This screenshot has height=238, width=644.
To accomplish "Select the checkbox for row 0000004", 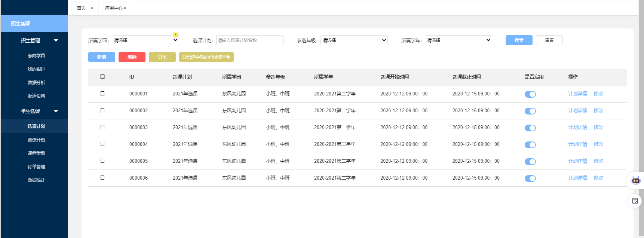I will click(x=102, y=144).
